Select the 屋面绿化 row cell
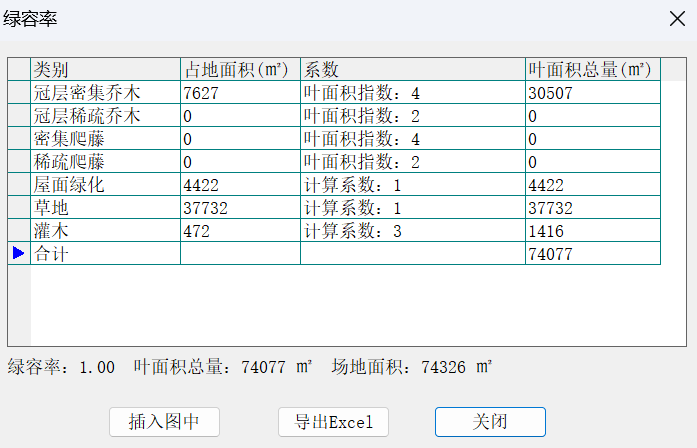 click(x=105, y=185)
